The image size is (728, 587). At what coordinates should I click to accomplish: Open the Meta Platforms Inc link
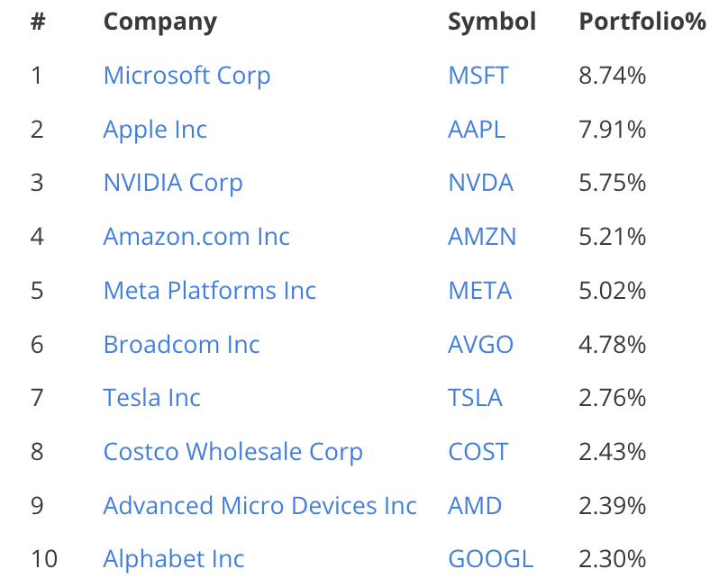(x=210, y=291)
